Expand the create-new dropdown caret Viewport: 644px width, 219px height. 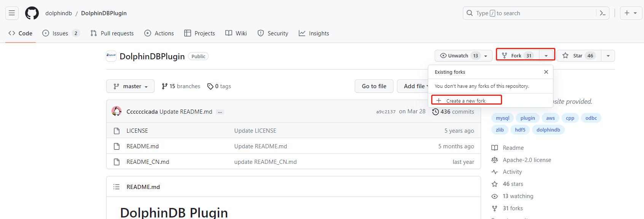coord(635,13)
